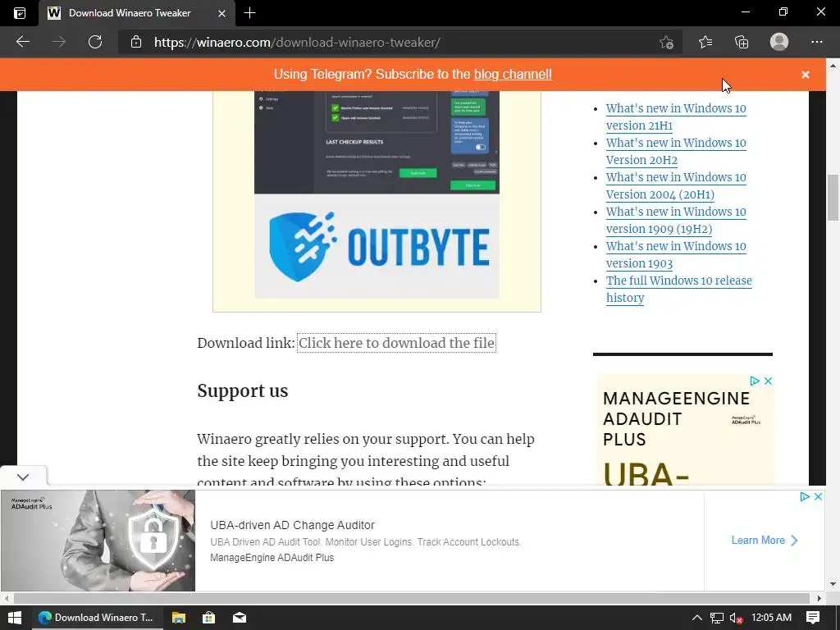Add this page to favorites star-plus icon
Image resolution: width=840 pixels, height=630 pixels.
coord(666,42)
